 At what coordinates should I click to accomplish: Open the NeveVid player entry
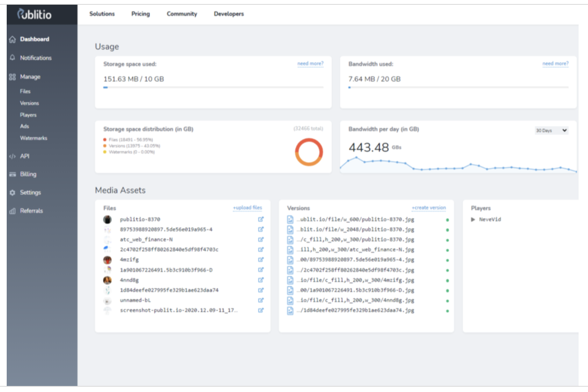[x=490, y=219]
